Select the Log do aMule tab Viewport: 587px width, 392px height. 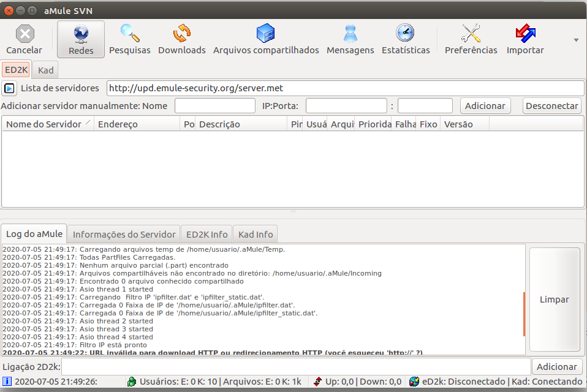tap(34, 234)
